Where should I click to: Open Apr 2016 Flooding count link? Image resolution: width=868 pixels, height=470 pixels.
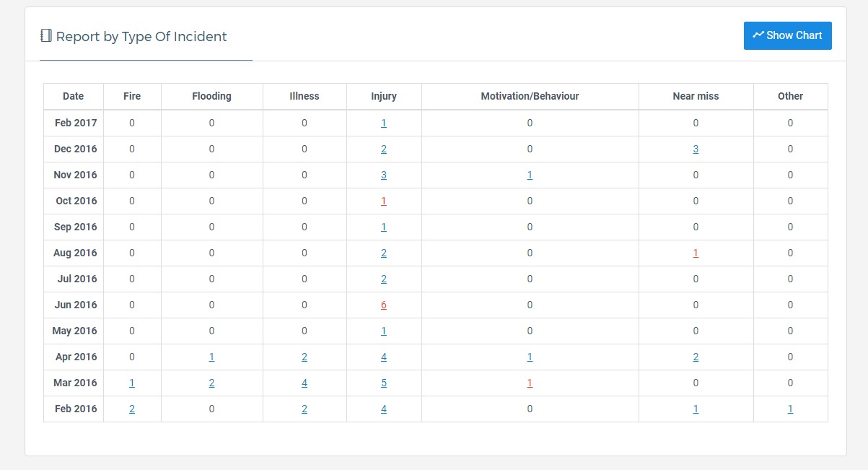point(211,357)
